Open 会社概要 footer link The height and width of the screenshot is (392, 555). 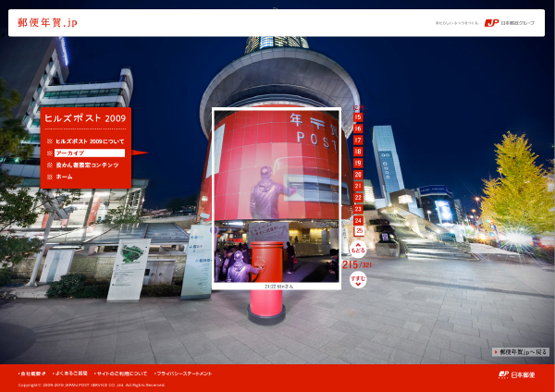(32, 374)
